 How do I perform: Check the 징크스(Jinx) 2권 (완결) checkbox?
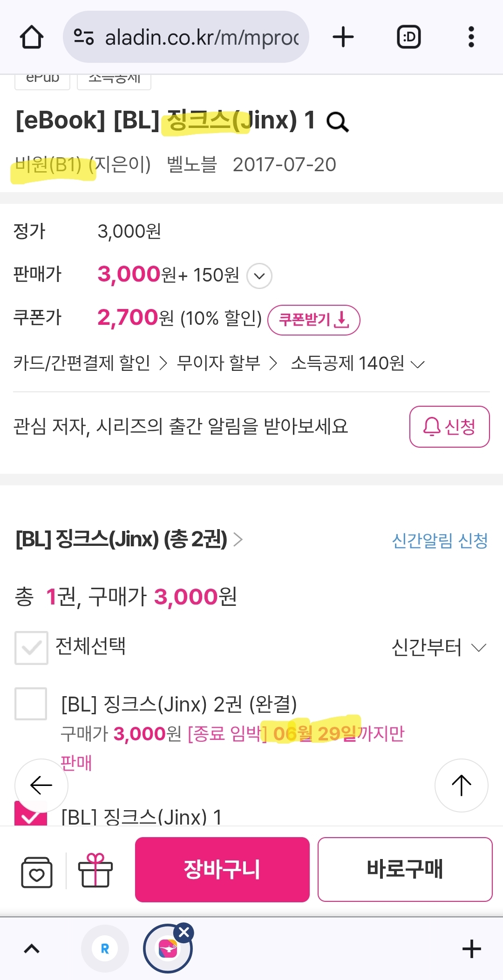tap(31, 704)
